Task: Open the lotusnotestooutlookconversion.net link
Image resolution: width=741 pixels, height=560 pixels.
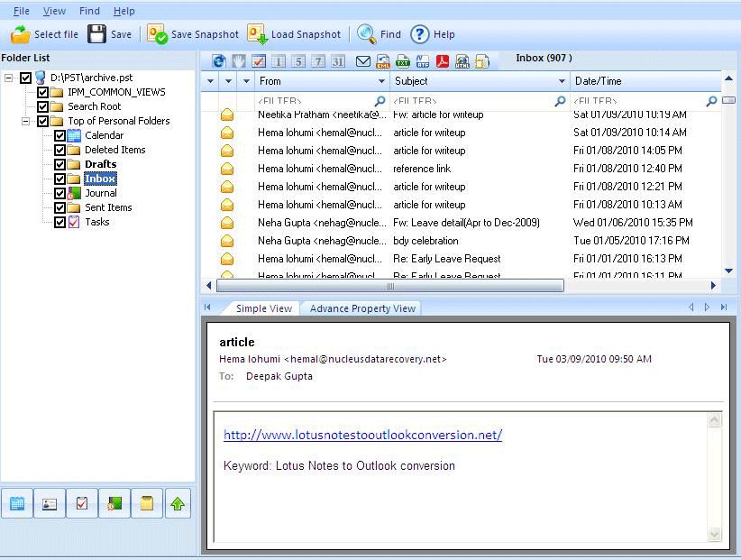Action: pos(362,435)
